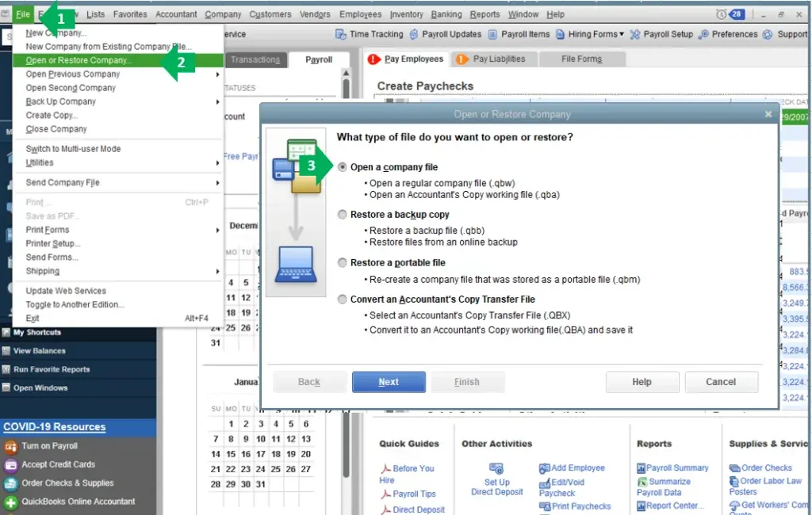812x515 pixels.
Task: Click the Report Center icon
Action: click(x=641, y=505)
